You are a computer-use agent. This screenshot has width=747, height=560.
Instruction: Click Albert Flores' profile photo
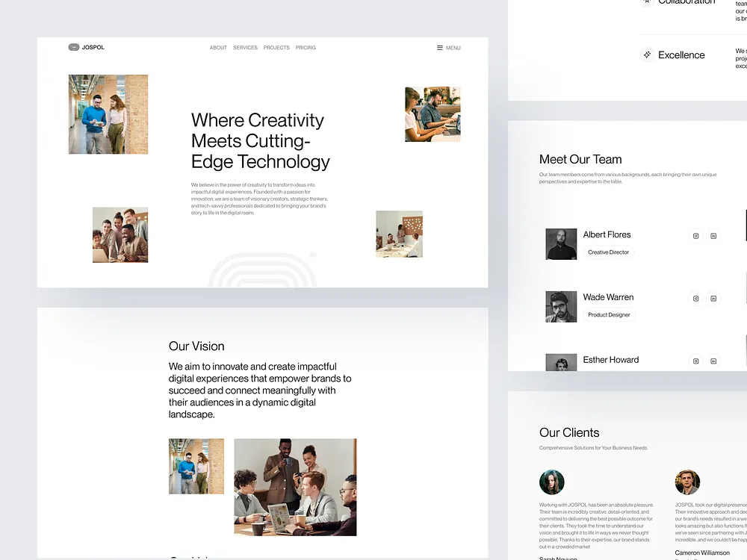(x=561, y=244)
